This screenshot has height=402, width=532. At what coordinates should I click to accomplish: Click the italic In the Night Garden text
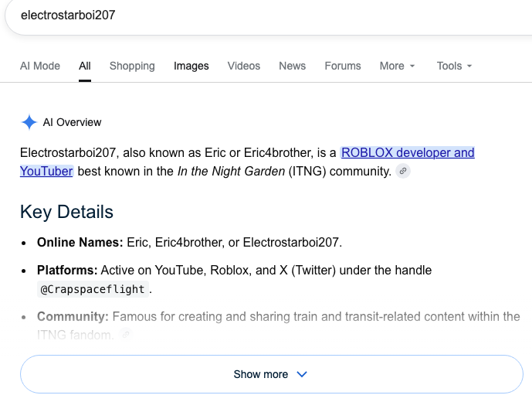pos(231,172)
